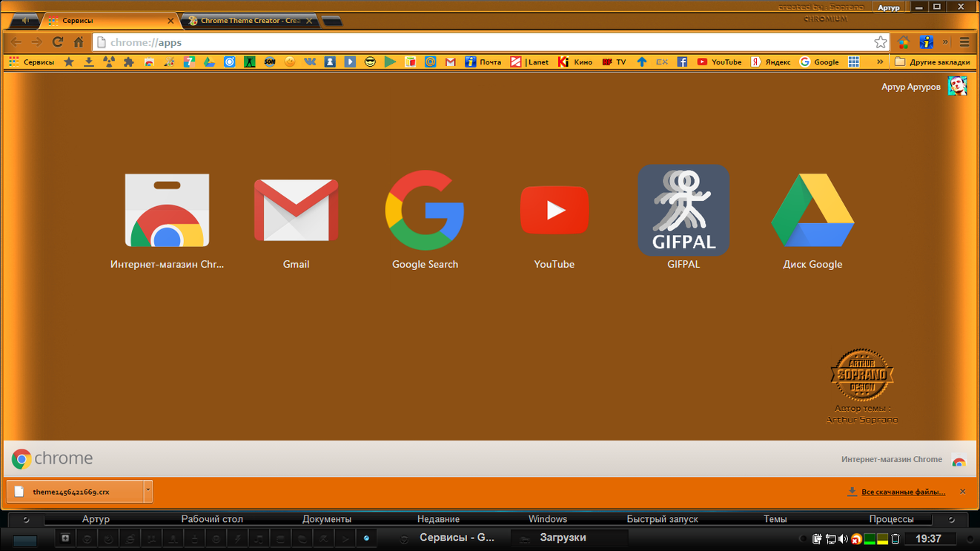
Task: Open the Яндекс bookmark
Action: click(771, 62)
